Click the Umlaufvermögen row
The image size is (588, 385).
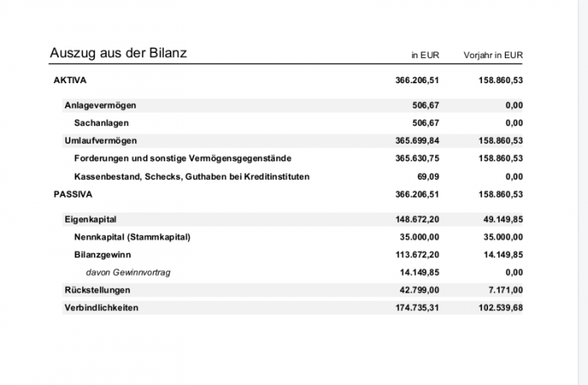292,140
